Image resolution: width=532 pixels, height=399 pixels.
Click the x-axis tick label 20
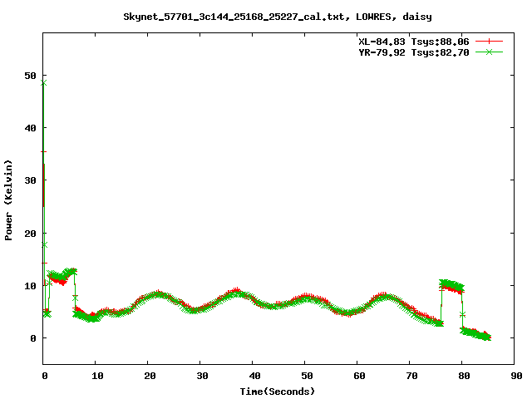coord(150,376)
